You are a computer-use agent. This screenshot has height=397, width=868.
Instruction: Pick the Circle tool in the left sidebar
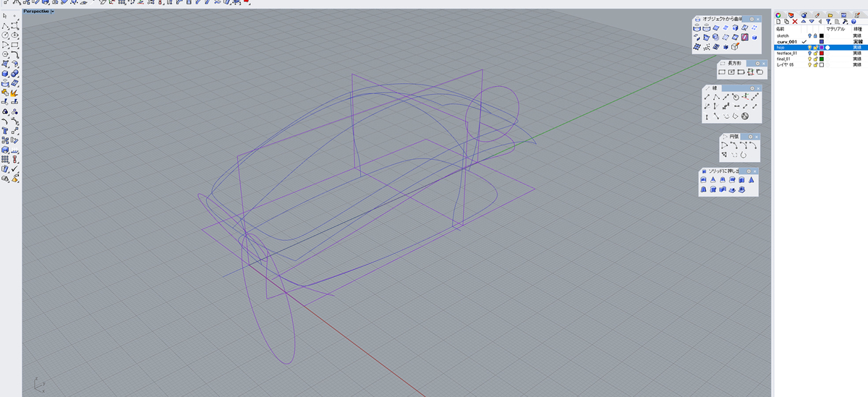(x=5, y=35)
